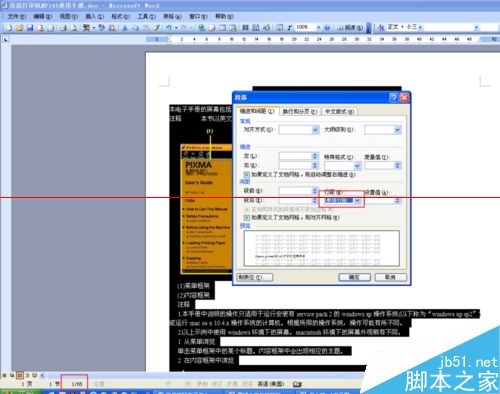Screen dimensions: 500x394
Task: Open the 窗口 (Window) menu
Action: coord(198,16)
